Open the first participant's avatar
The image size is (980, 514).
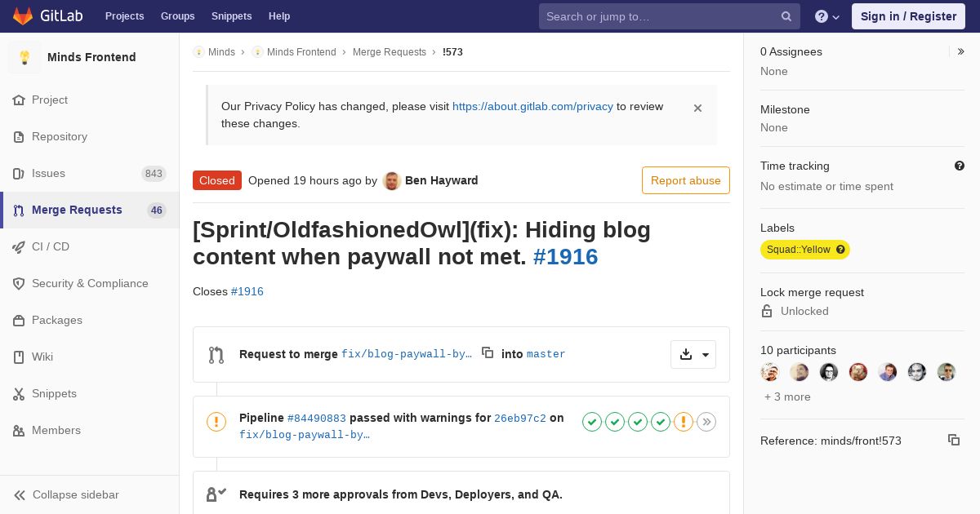(770, 372)
